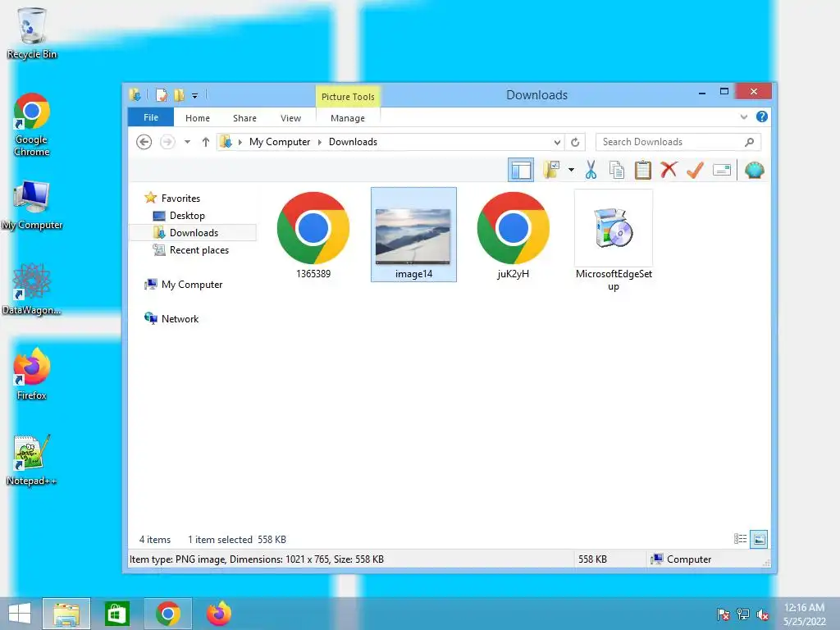Click the Forward navigation arrow

(x=167, y=142)
